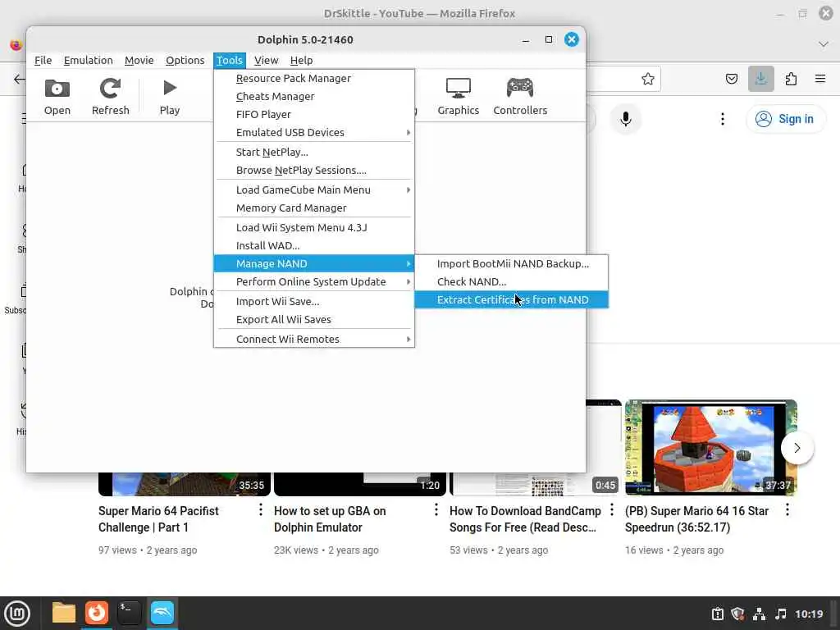Click the Save to Pocket icon

click(731, 80)
